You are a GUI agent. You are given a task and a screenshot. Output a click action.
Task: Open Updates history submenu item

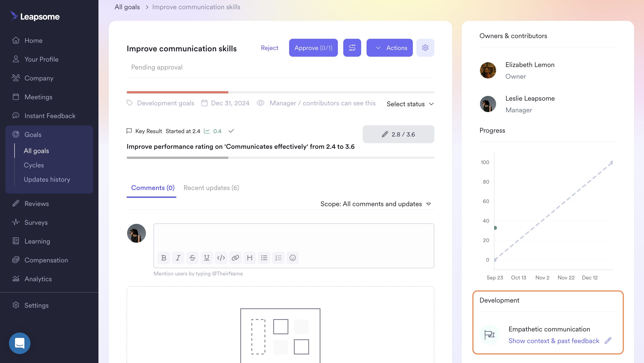coord(47,179)
